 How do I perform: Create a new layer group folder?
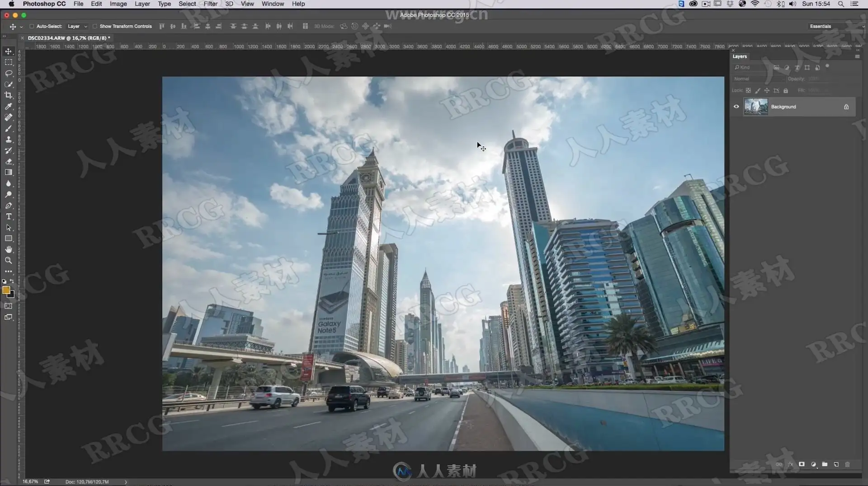(825, 464)
